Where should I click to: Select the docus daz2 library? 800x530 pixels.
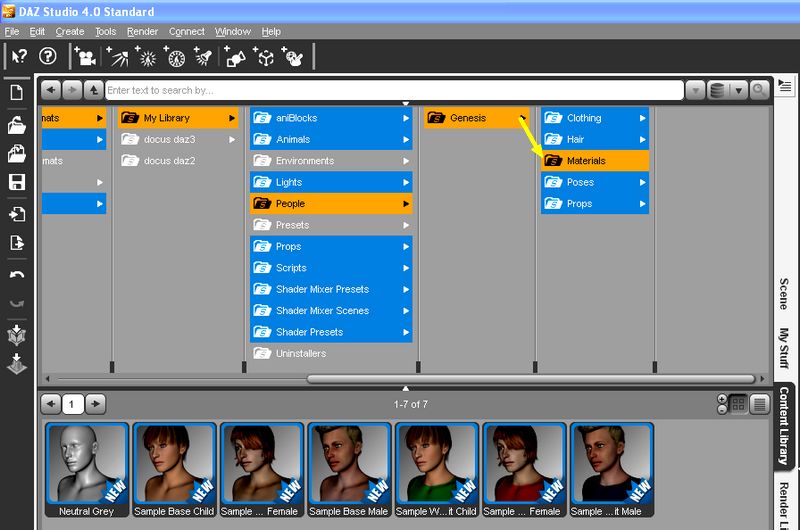click(179, 161)
